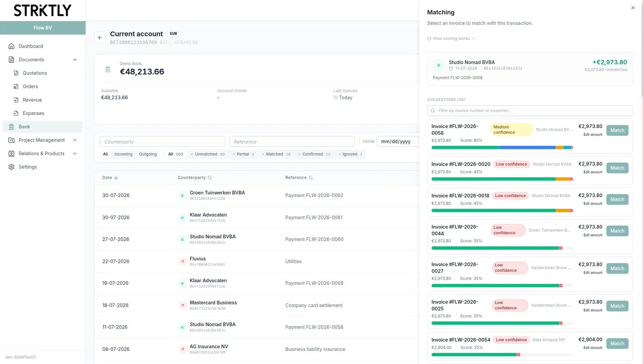Click the Orders icon in sidebar
This screenshot has width=643, height=364.
point(16,87)
